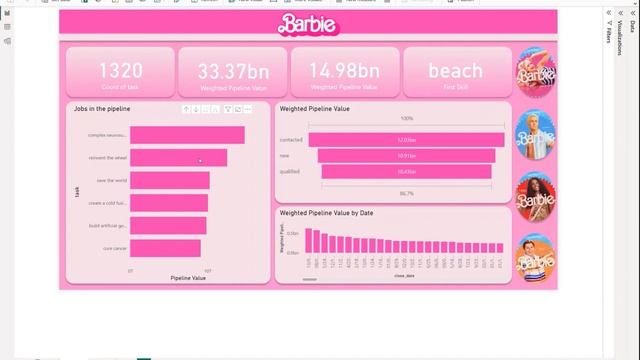Image resolution: width=640 pixels, height=360 pixels.
Task: Expand the Filters pane chevron
Action: 609,13
